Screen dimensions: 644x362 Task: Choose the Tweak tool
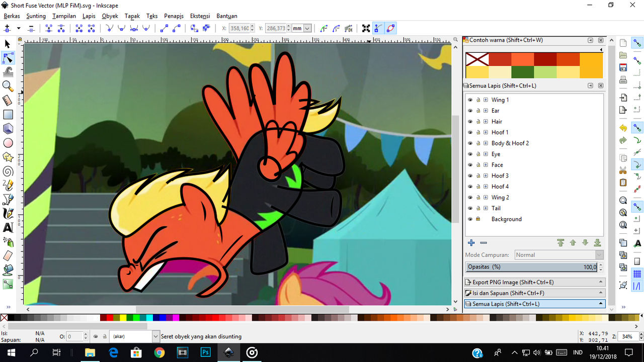(x=8, y=72)
